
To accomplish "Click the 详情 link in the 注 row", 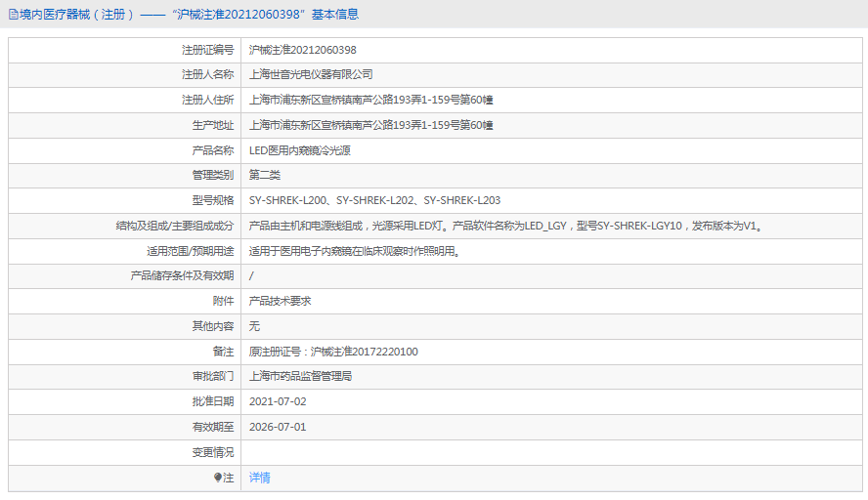I will click(x=260, y=478).
